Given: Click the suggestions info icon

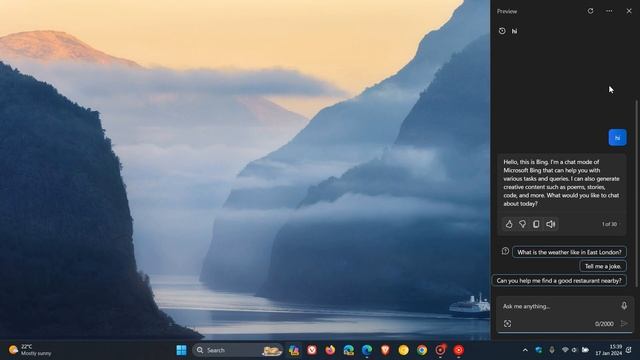Looking at the screenshot, I should click(x=505, y=251).
